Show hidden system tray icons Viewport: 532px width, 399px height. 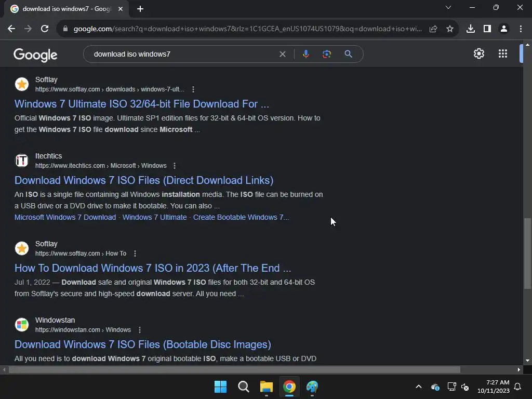coord(419,387)
